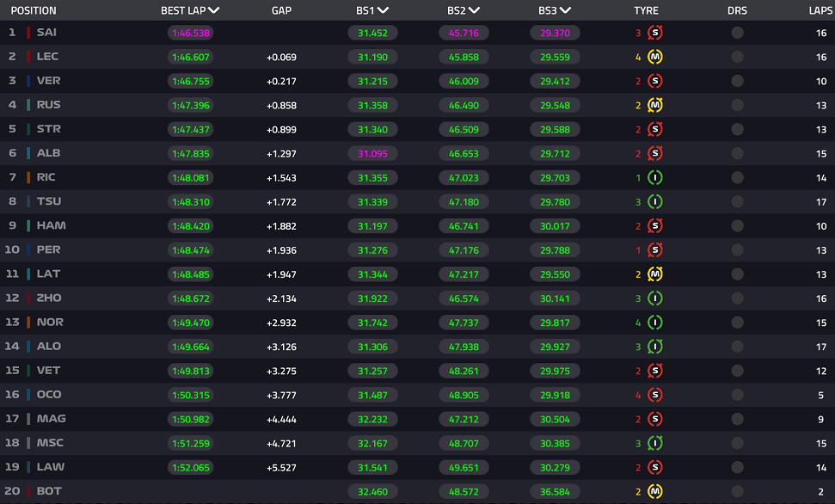Open the BS3 column dropdown arrow
Image resolution: width=835 pixels, height=504 pixels.
pos(566,10)
